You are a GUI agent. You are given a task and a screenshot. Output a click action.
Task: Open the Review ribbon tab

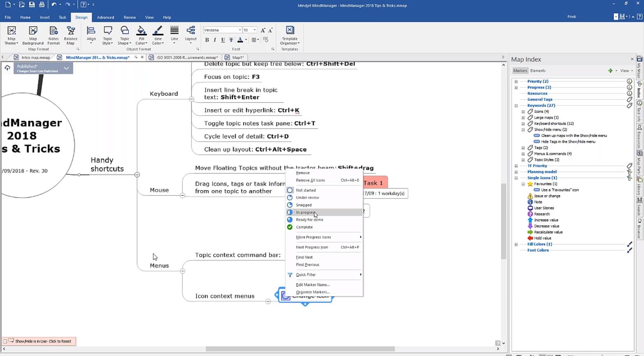click(x=129, y=17)
